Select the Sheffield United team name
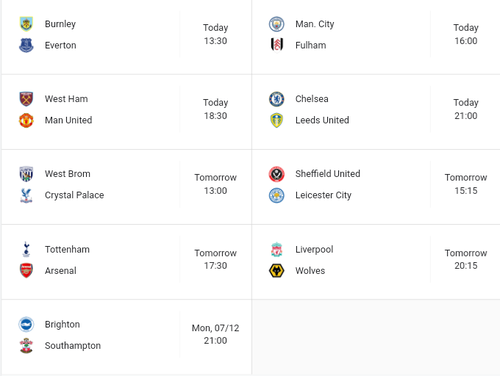Screen dimensions: 500x376 coord(328,174)
